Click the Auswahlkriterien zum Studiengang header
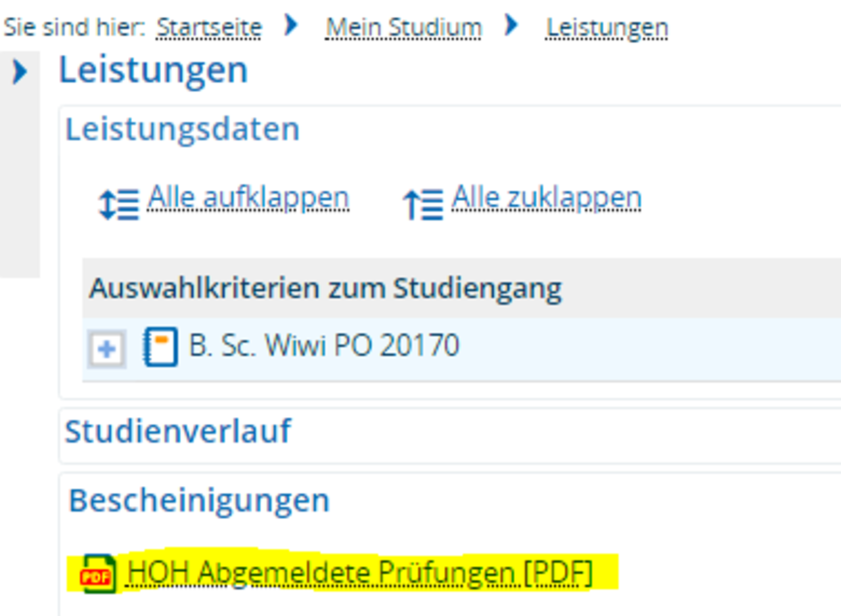Viewport: 841px width, 616px height. 325,288
